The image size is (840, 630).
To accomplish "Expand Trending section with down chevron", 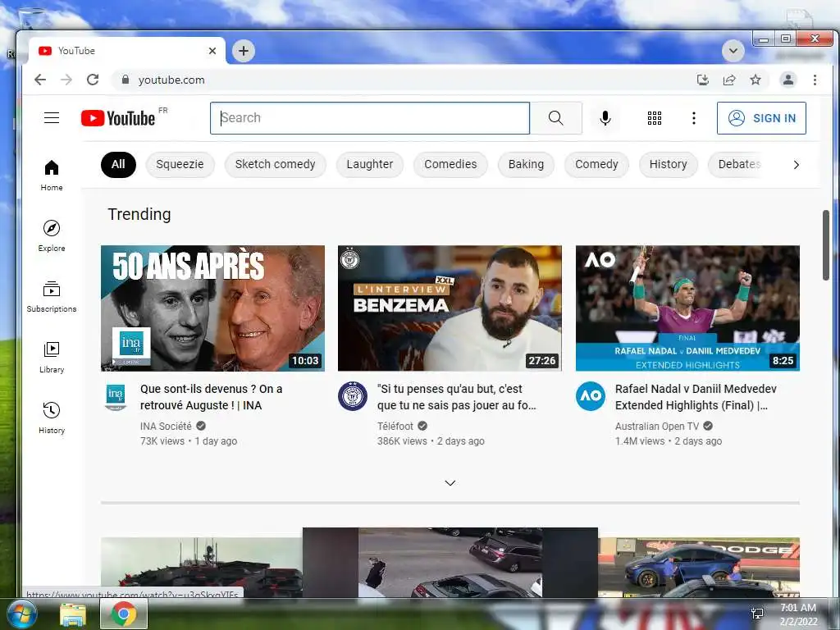I will tap(450, 483).
